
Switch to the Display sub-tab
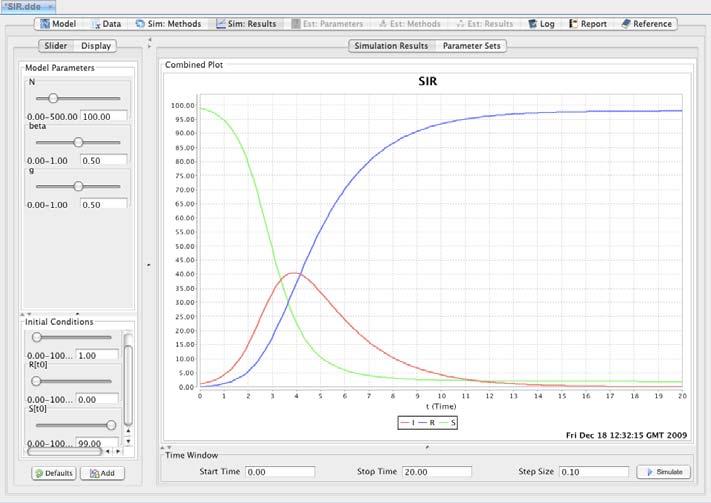[x=96, y=46]
